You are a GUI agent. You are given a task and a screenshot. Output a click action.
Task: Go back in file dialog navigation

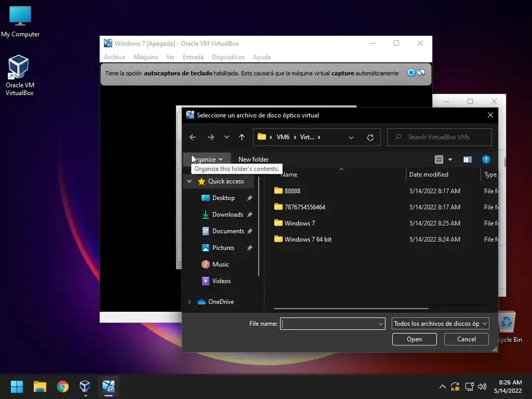193,137
